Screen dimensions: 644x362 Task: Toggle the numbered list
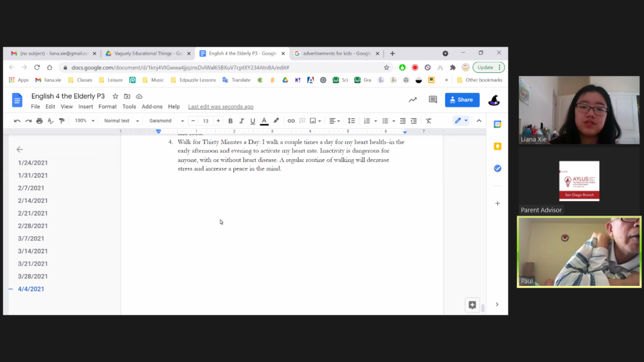click(x=367, y=121)
